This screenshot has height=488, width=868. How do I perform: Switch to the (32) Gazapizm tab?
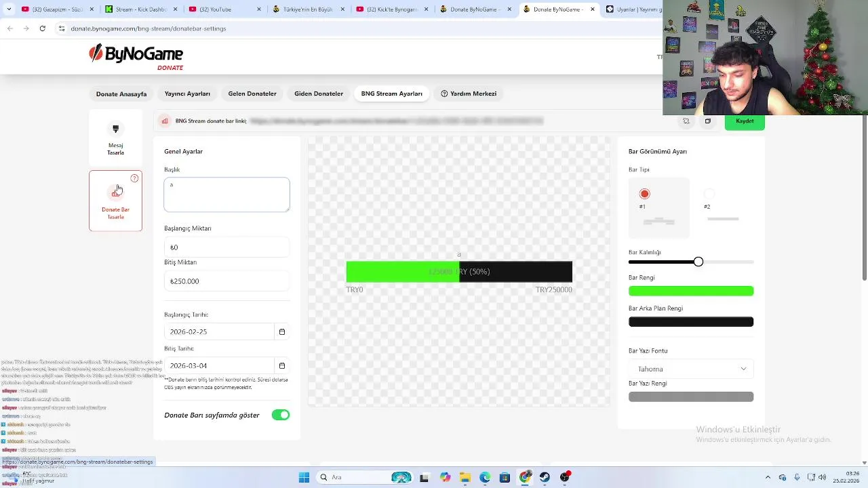[56, 9]
